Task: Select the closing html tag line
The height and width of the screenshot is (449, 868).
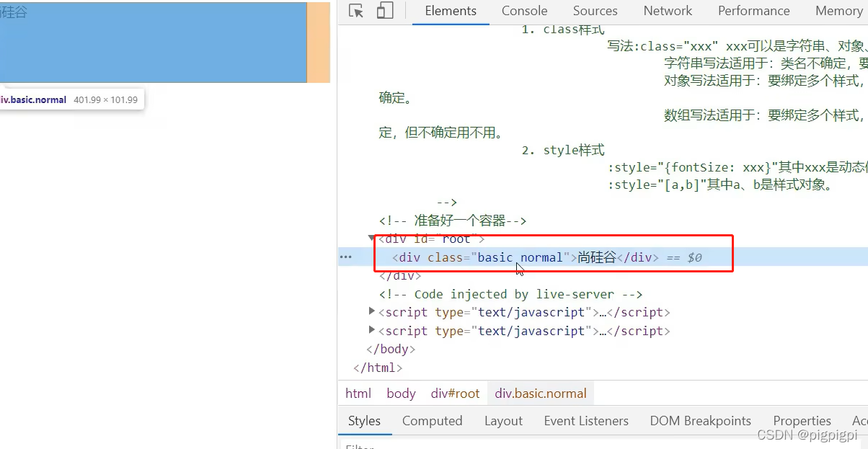Action: (378, 368)
